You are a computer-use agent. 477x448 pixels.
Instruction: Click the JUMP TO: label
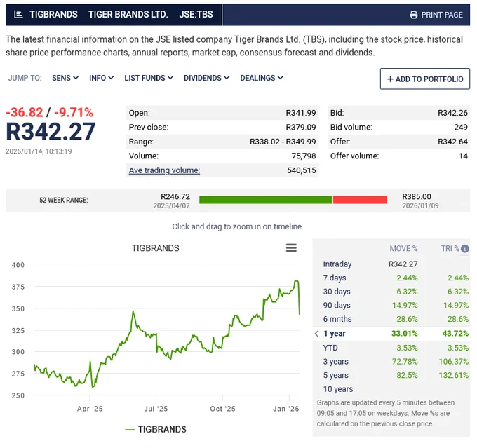click(x=25, y=78)
